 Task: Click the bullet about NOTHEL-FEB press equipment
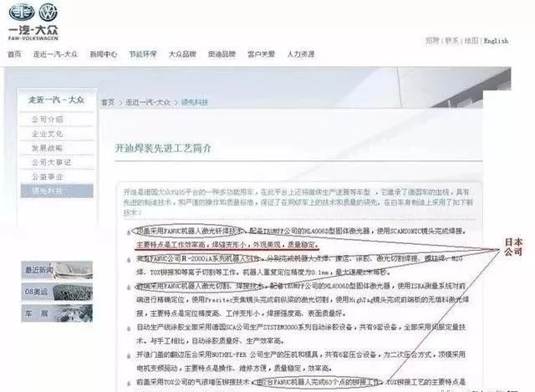(301, 354)
